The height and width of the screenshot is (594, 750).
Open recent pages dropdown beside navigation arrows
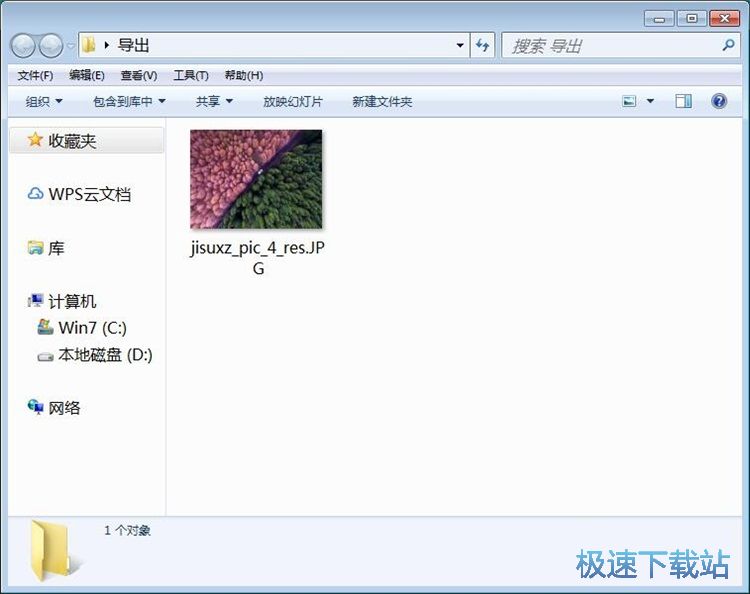(71, 46)
